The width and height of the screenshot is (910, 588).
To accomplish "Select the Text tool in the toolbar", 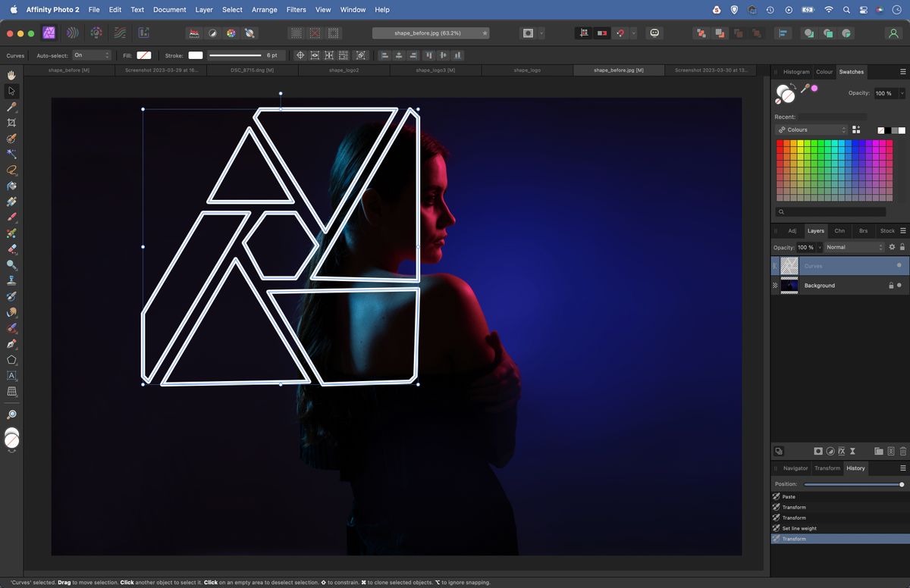I will pos(11,376).
